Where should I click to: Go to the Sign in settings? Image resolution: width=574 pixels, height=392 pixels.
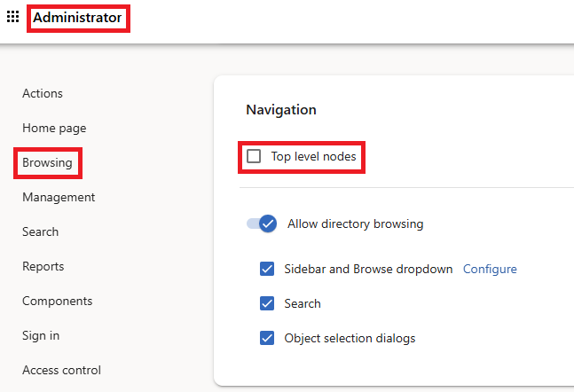pos(41,335)
